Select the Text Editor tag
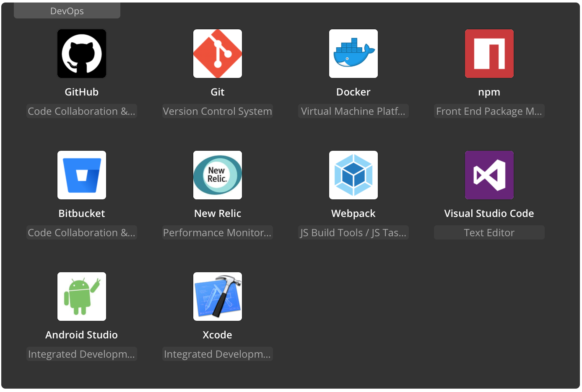582x392 pixels. click(x=489, y=232)
